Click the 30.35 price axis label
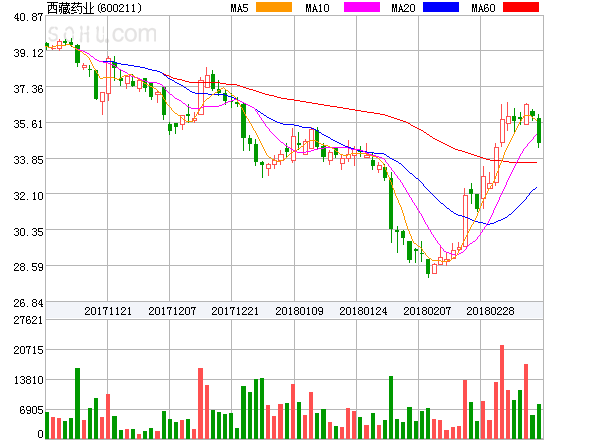The width and height of the screenshot is (600, 440). tap(28, 232)
